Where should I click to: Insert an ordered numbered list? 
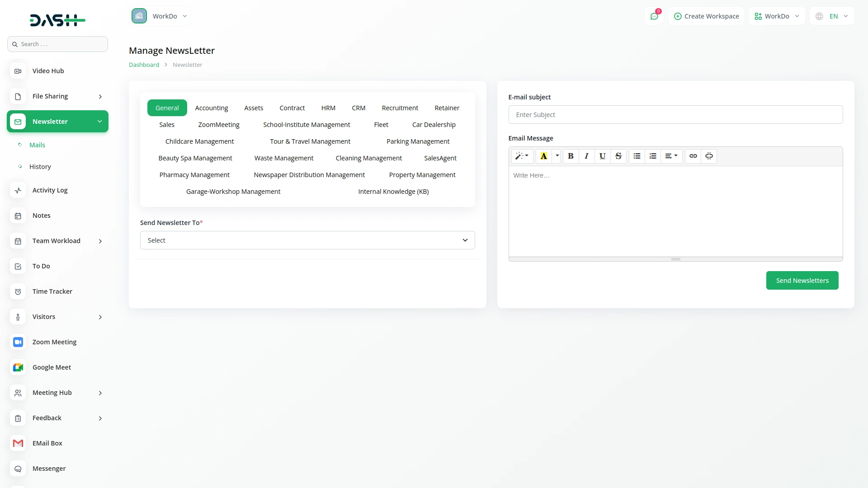[652, 156]
